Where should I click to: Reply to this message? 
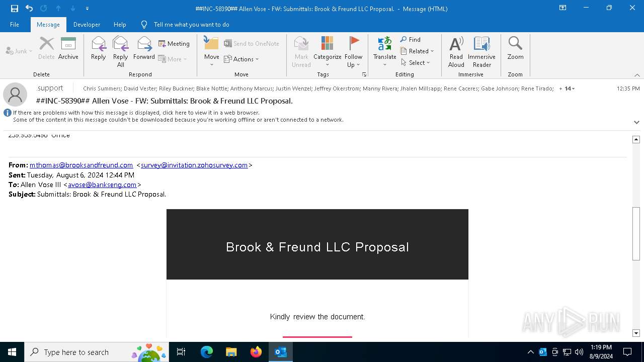99,49
